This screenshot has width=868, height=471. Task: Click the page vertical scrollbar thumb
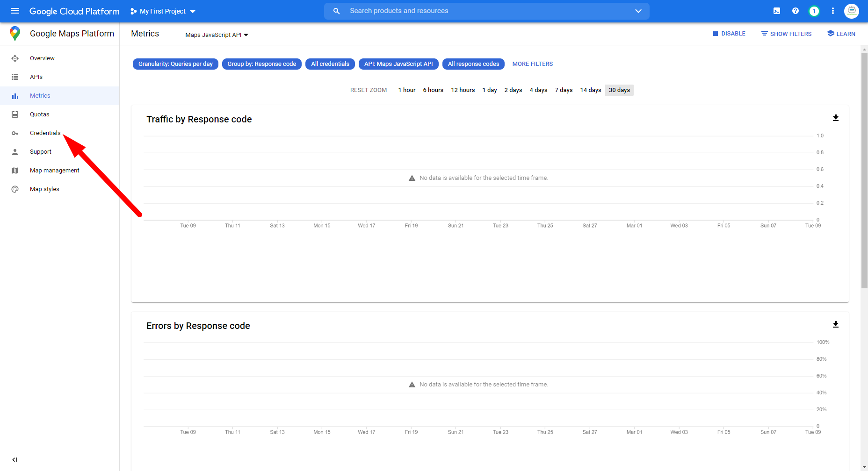coord(864,171)
